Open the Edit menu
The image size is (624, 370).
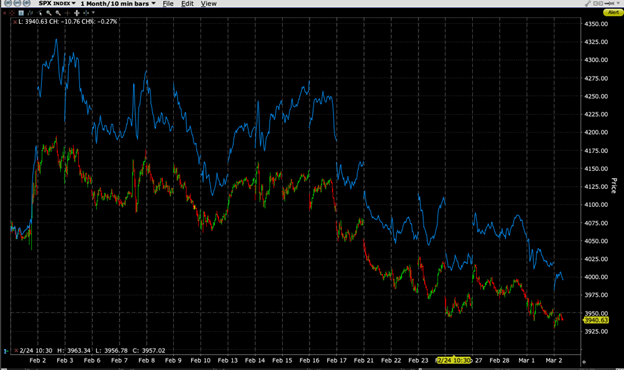click(187, 4)
